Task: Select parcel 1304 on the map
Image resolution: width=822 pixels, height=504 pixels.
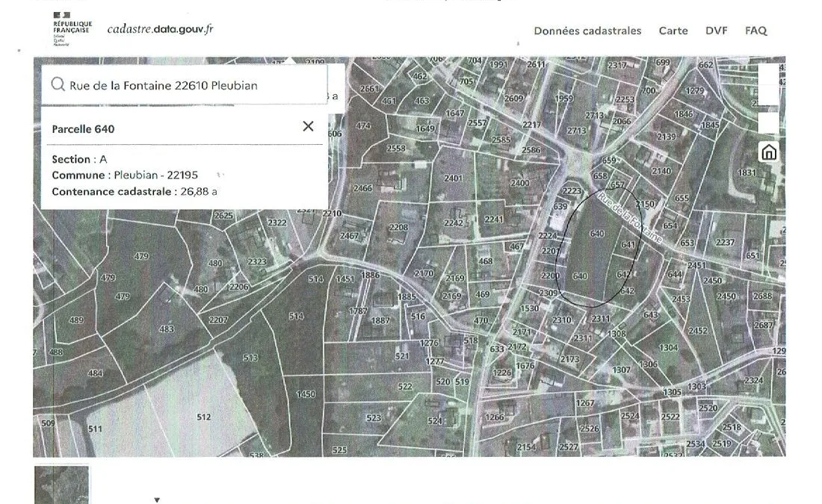Action: 668,347
